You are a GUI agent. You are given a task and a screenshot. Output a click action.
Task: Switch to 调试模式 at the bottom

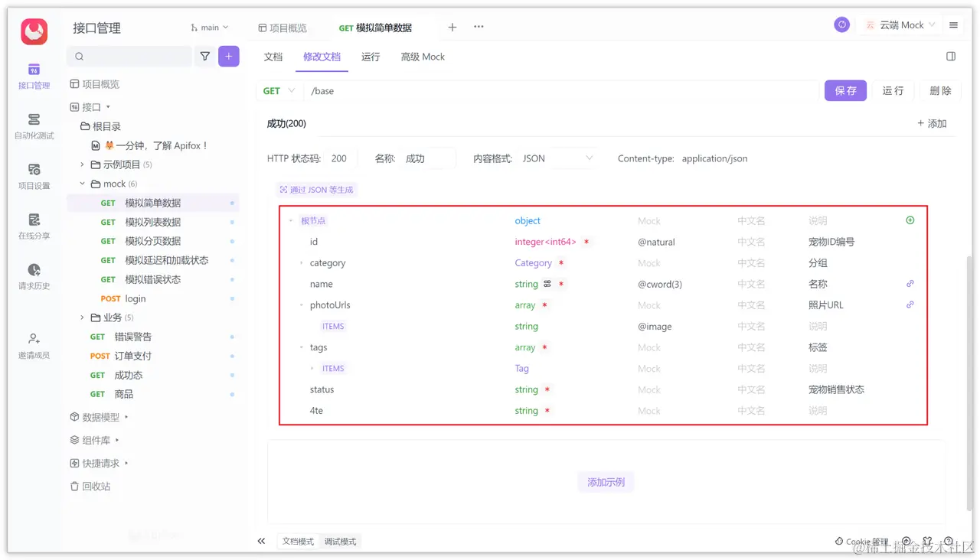coord(340,541)
